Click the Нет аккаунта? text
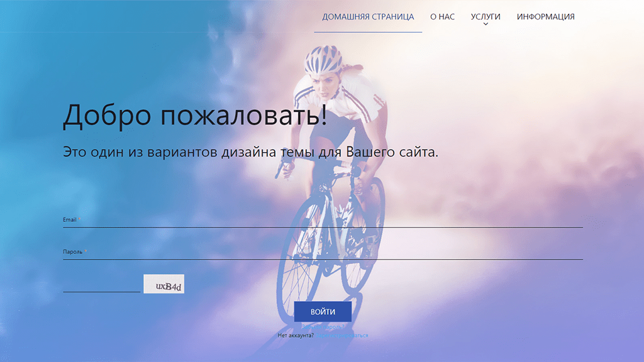 pyautogui.click(x=296, y=336)
